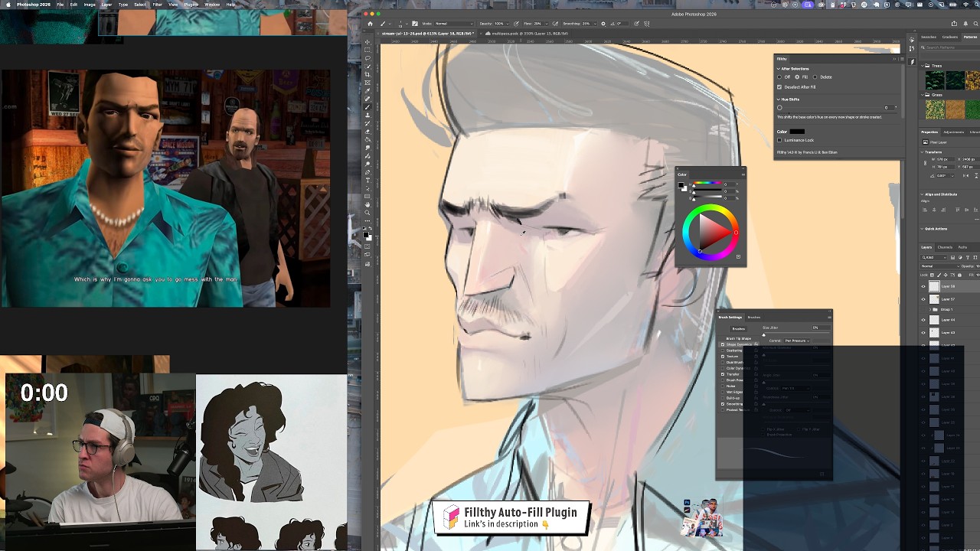Open the File menu
The height and width of the screenshot is (551, 980).
60,5
